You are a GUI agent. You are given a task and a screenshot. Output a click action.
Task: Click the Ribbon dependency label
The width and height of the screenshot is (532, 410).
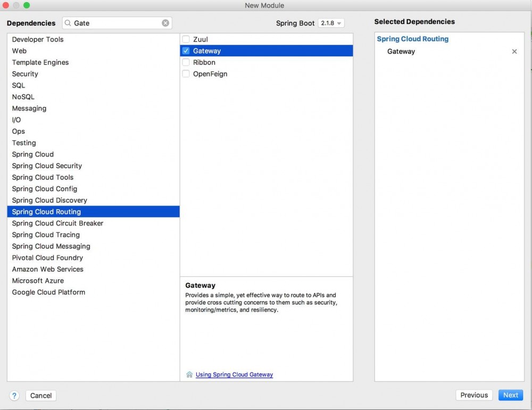204,62
